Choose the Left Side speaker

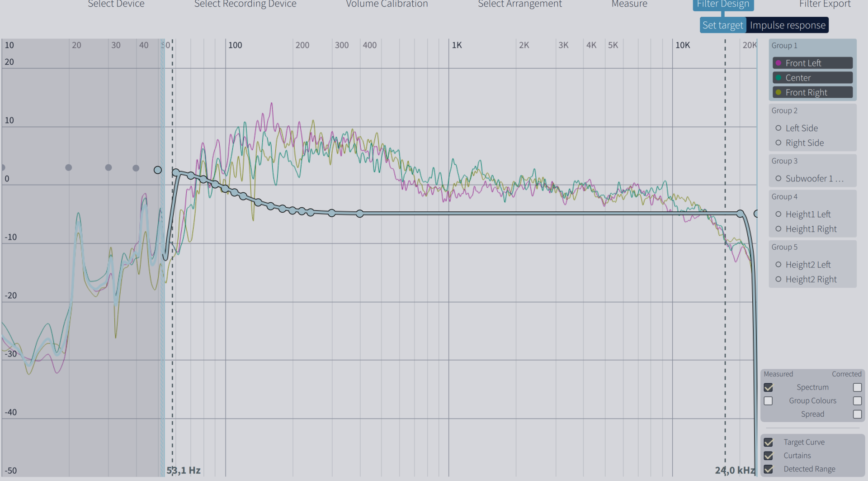tap(801, 128)
